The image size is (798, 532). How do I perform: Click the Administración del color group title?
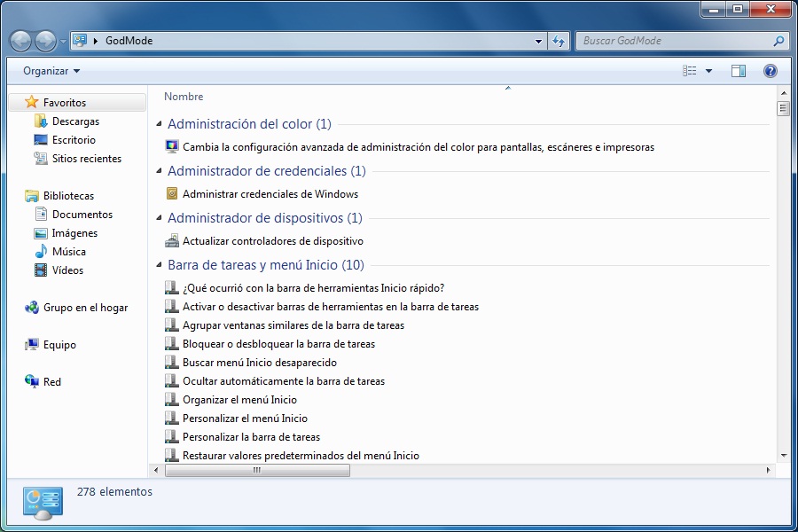click(249, 124)
